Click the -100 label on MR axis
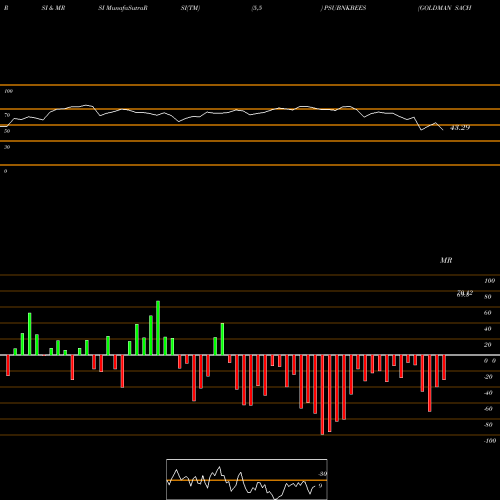The height and width of the screenshot is (500, 500). click(x=490, y=441)
